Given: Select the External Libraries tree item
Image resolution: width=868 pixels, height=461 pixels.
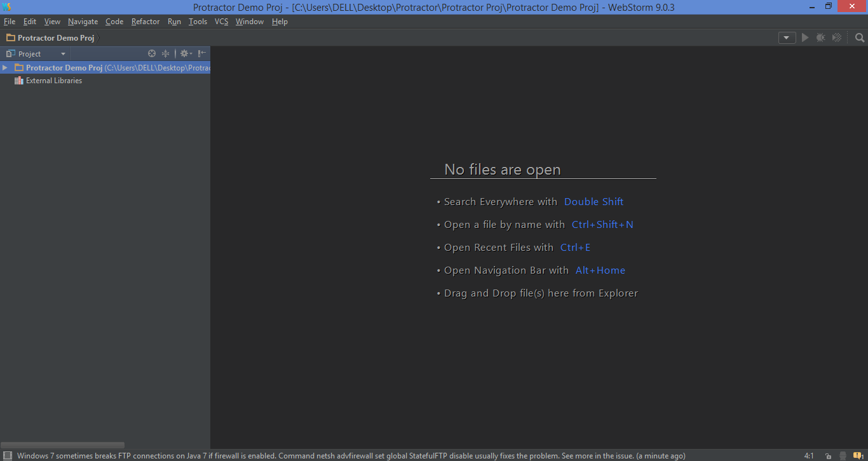Looking at the screenshot, I should pos(53,80).
